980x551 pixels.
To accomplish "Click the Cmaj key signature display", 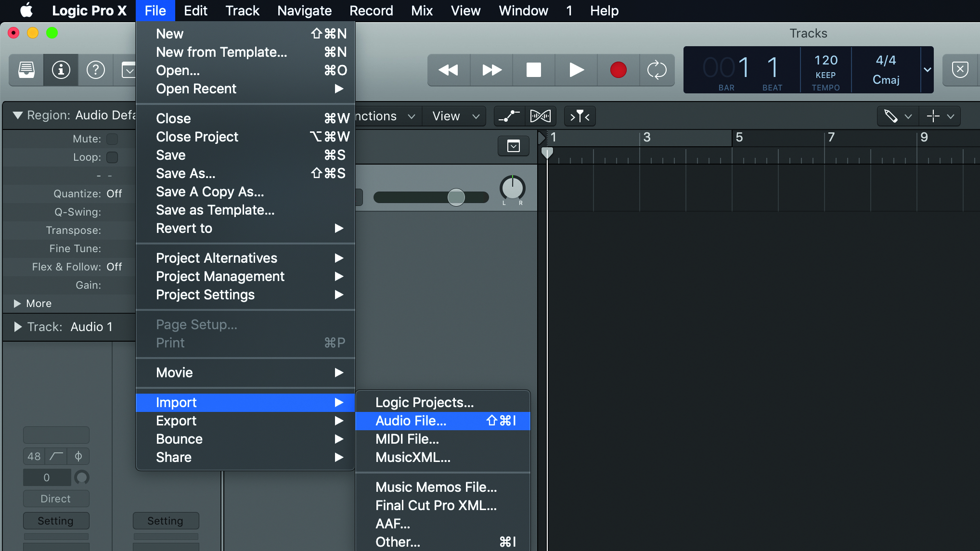I will [x=886, y=80].
